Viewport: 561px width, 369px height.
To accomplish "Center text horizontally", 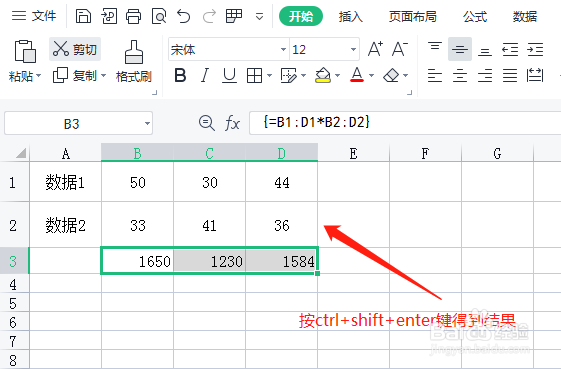I will point(460,76).
